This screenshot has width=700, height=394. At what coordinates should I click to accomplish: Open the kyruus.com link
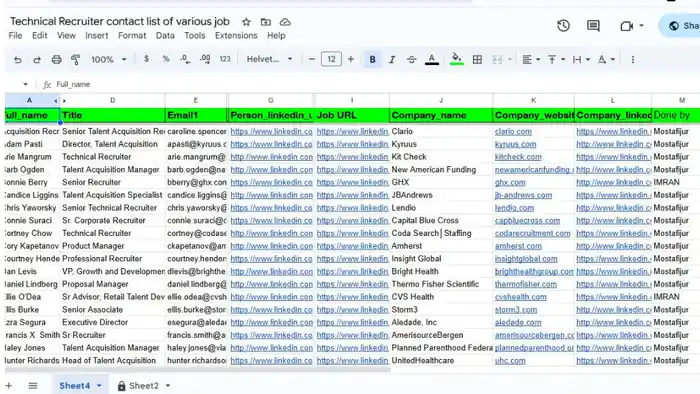pyautogui.click(x=515, y=145)
